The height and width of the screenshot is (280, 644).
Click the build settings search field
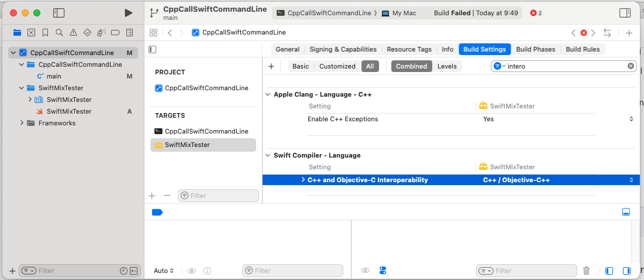pos(562,66)
